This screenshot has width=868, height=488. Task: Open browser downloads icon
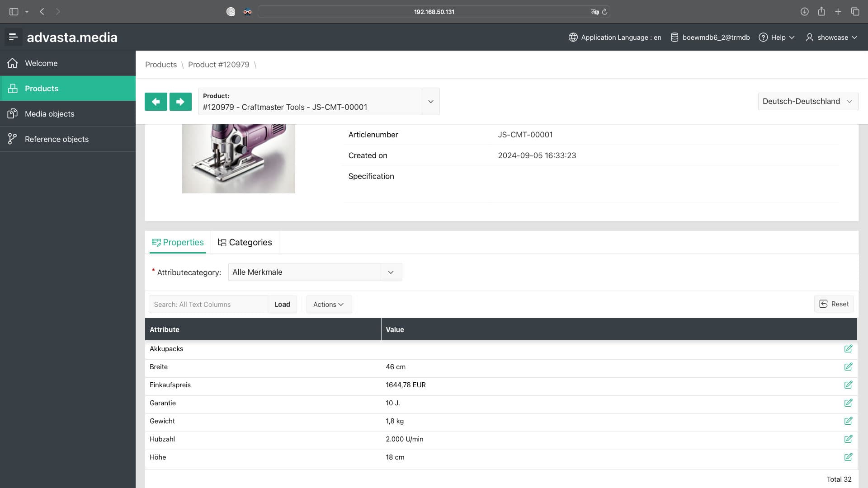804,12
